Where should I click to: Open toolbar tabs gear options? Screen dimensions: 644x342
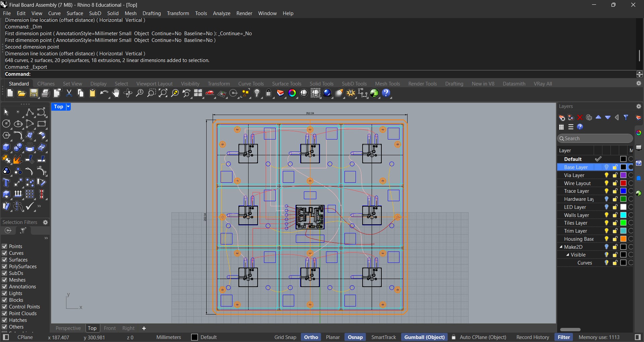(x=639, y=83)
